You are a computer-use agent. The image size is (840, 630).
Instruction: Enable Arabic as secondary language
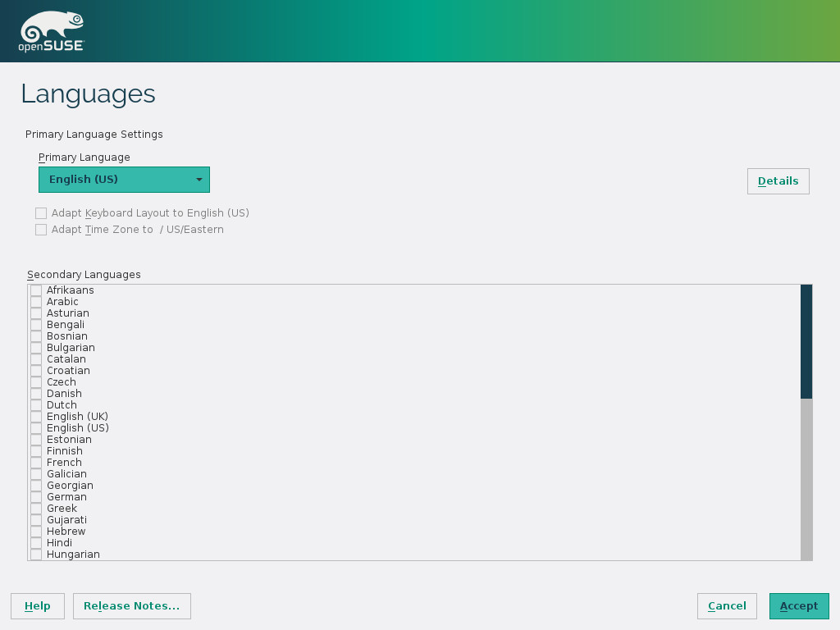click(x=36, y=302)
